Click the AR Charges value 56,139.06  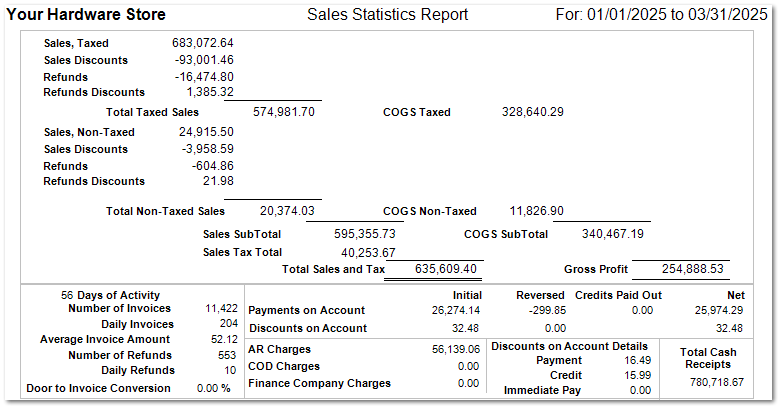(456, 349)
